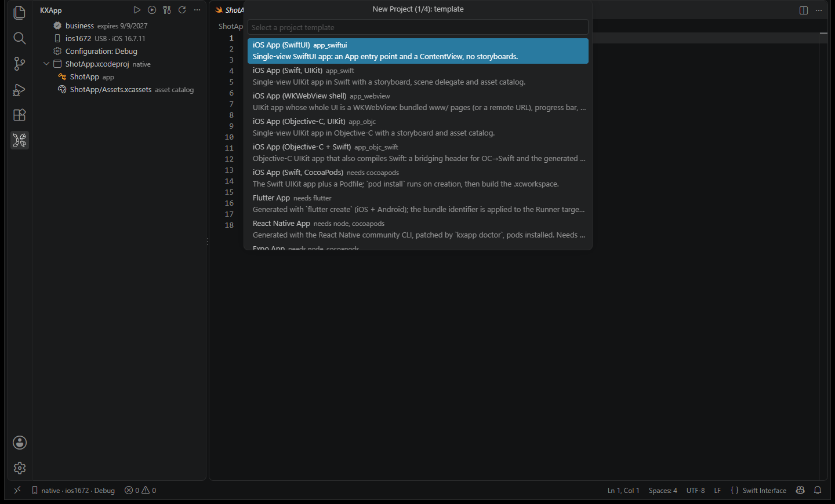Click the Copilot status icon in the status bar

point(800,490)
